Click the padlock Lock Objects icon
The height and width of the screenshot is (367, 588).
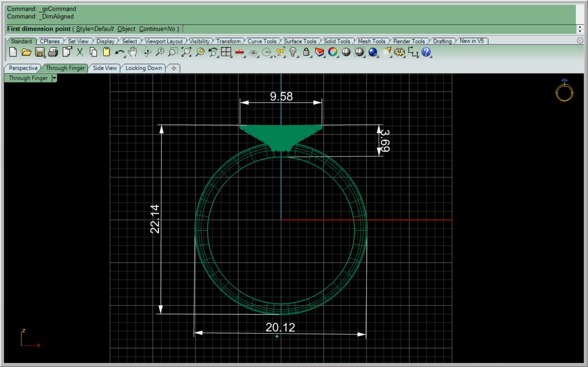[x=306, y=52]
